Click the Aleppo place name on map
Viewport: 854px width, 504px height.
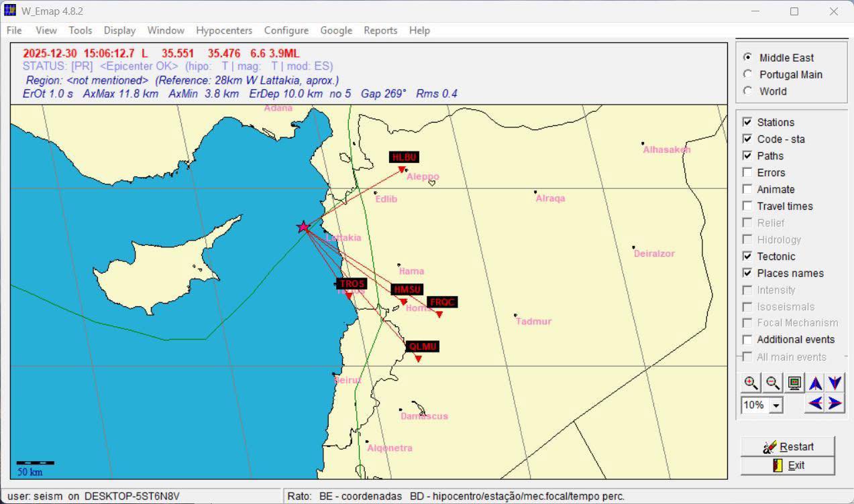tap(423, 177)
